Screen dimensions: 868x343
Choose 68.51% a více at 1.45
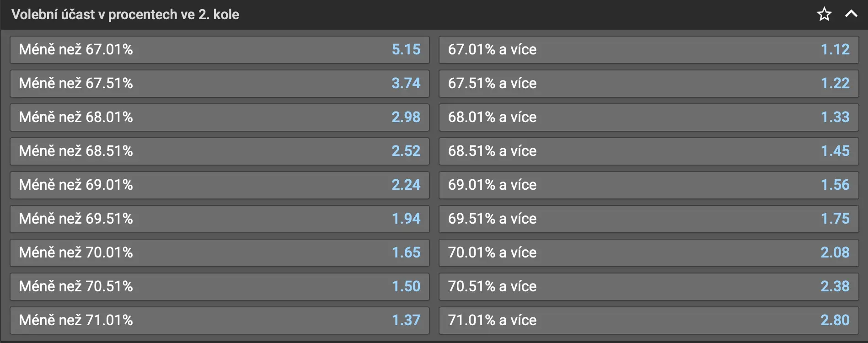(648, 151)
